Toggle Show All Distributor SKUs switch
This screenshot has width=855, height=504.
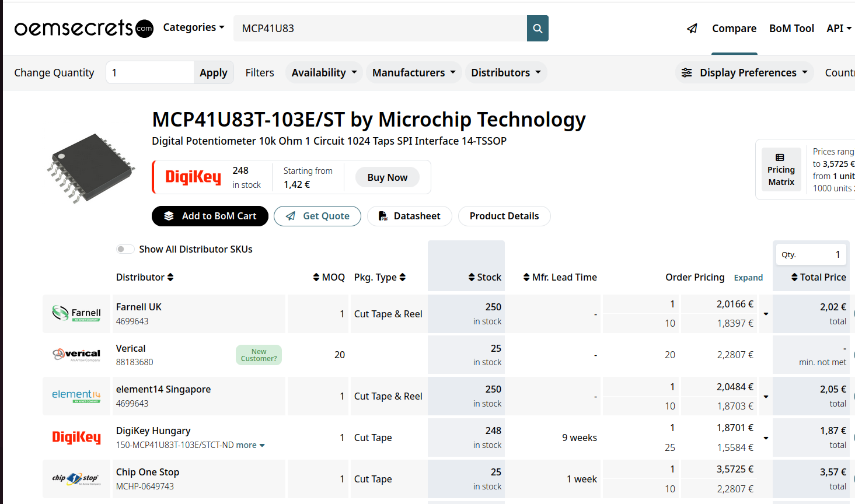coord(125,249)
